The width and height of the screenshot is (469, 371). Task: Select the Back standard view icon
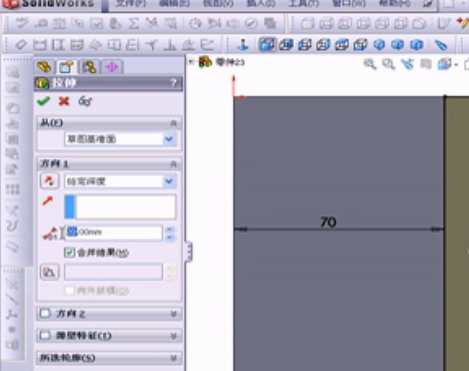(x=286, y=44)
